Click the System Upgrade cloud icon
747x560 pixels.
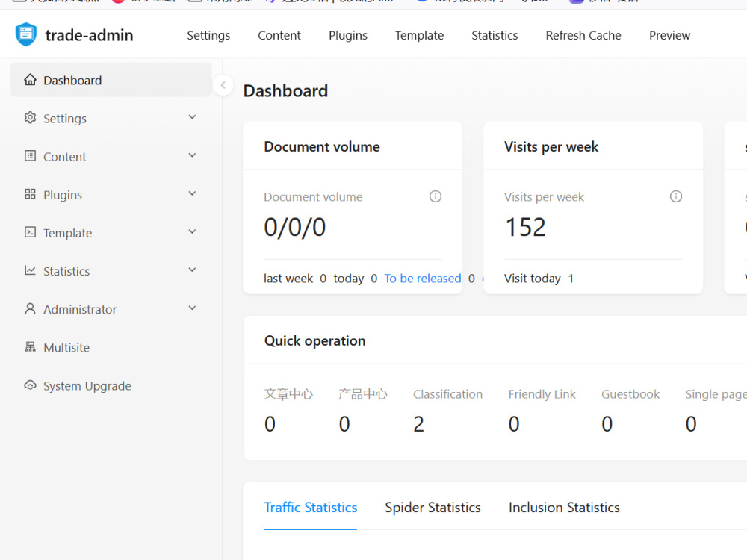(x=30, y=385)
